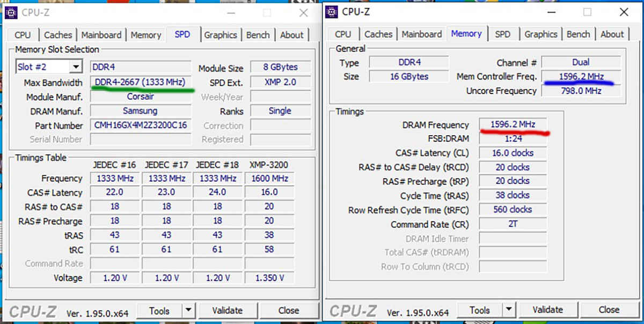
Task: Click CPU-Z app icon in left window title
Action: tap(11, 12)
